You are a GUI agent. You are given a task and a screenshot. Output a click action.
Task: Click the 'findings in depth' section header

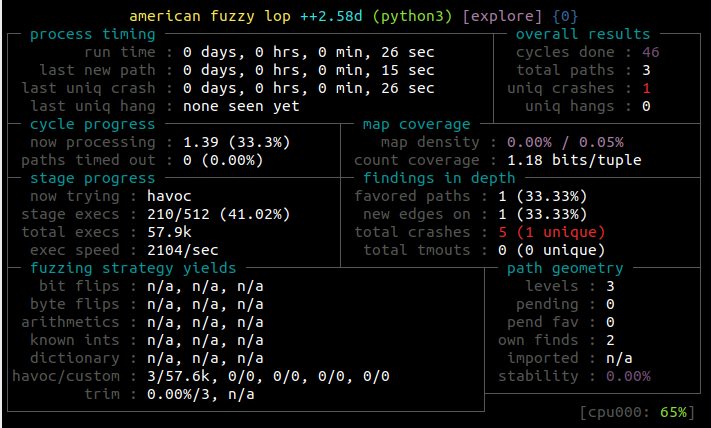[439, 178]
